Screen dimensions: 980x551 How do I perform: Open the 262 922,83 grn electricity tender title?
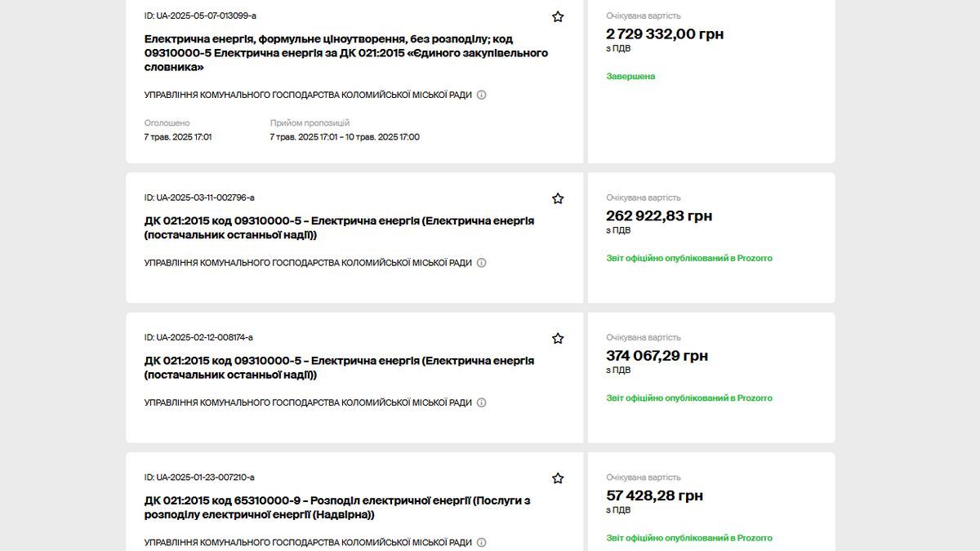pyautogui.click(x=339, y=228)
